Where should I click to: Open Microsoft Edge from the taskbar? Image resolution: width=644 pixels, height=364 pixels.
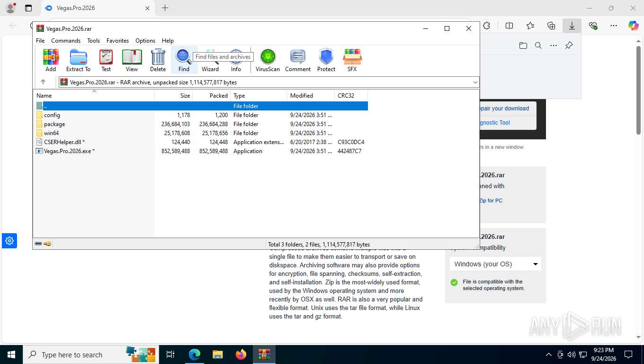tap(195, 355)
